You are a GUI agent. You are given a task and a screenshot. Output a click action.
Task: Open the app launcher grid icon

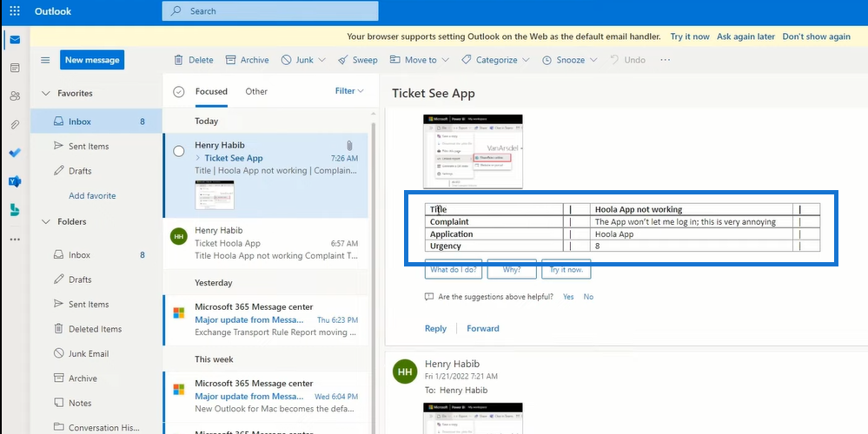click(15, 11)
